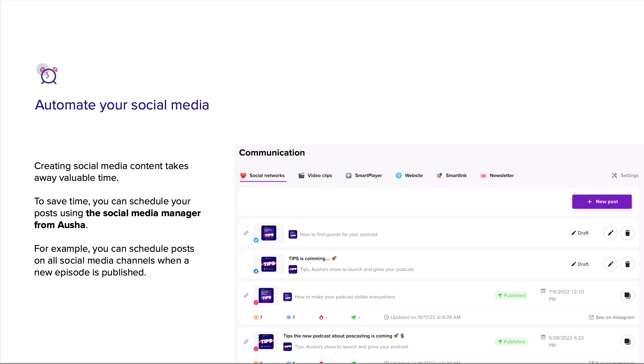Click the blue eye views stat icon
The height and width of the screenshot is (364, 644).
[288, 317]
